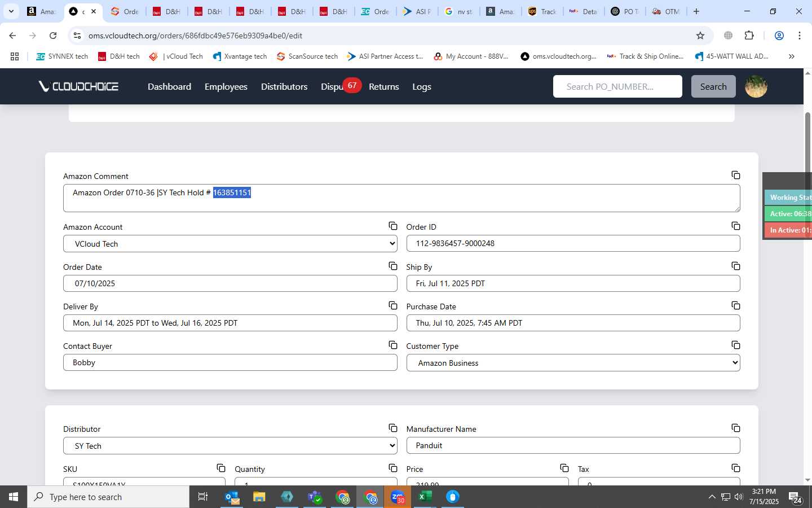Image resolution: width=812 pixels, height=508 pixels.
Task: Open the Amazon Account dropdown
Action: pyautogui.click(x=230, y=244)
